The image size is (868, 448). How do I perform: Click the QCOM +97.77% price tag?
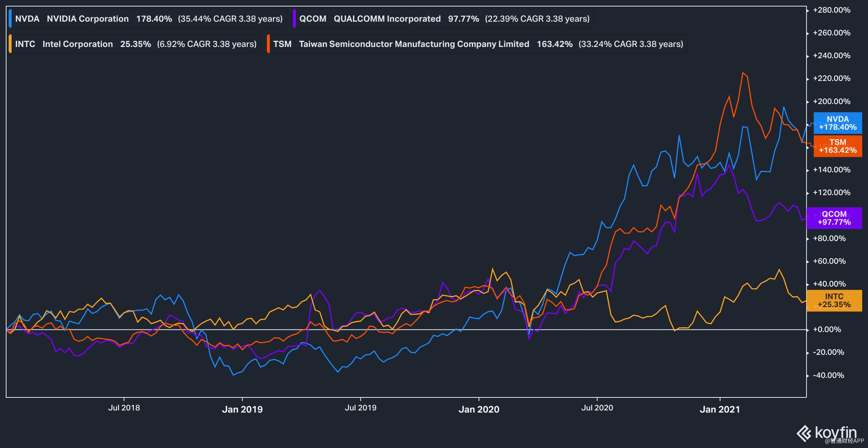pyautogui.click(x=834, y=218)
